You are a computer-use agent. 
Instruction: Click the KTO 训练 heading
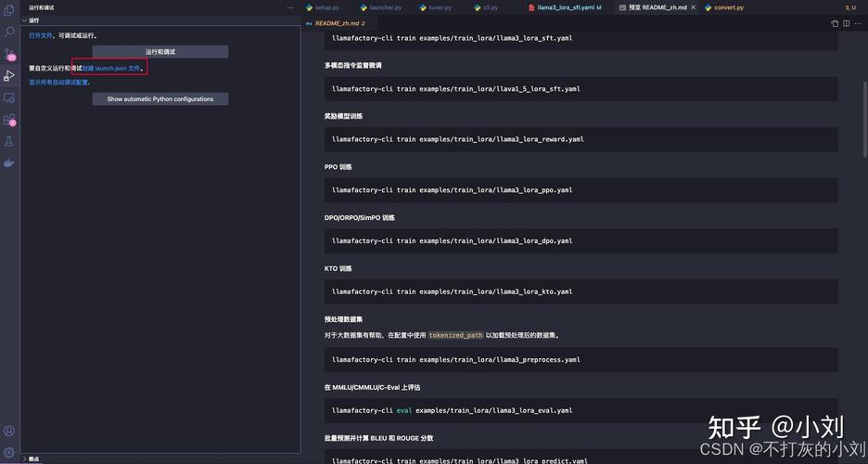338,268
